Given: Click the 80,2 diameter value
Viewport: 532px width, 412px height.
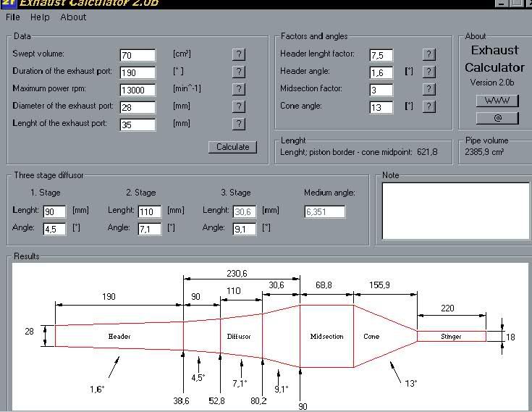Looking at the screenshot, I should (258, 401).
